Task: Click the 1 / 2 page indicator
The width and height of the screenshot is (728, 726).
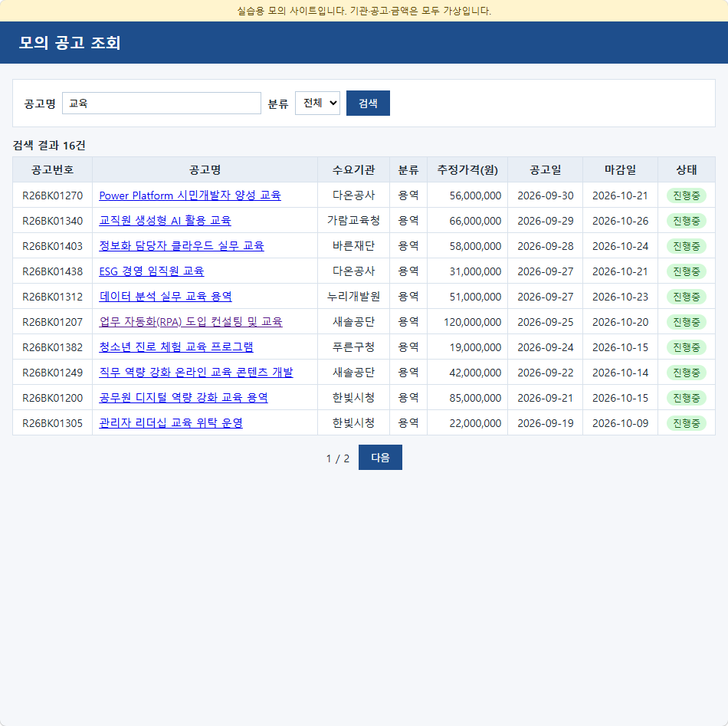Action: click(x=337, y=458)
